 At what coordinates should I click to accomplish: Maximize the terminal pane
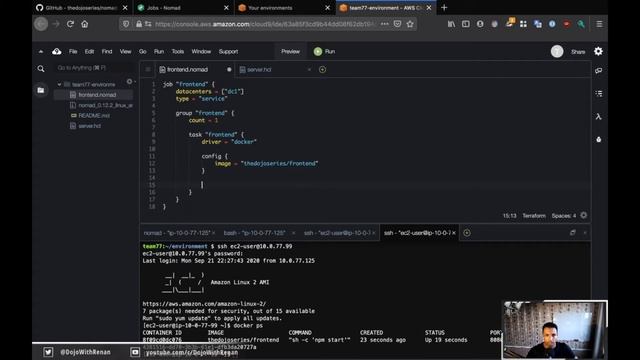(573, 233)
